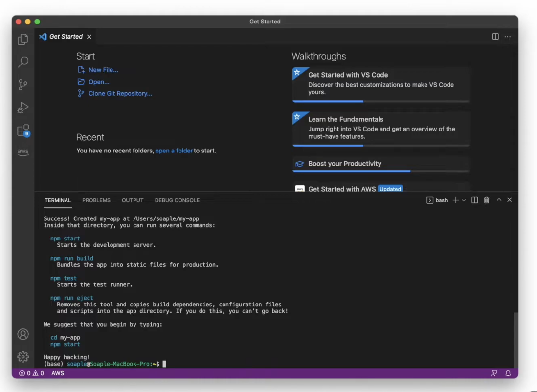The width and height of the screenshot is (537, 392).
Task: Click Clone Git Repository... link
Action: (x=120, y=93)
